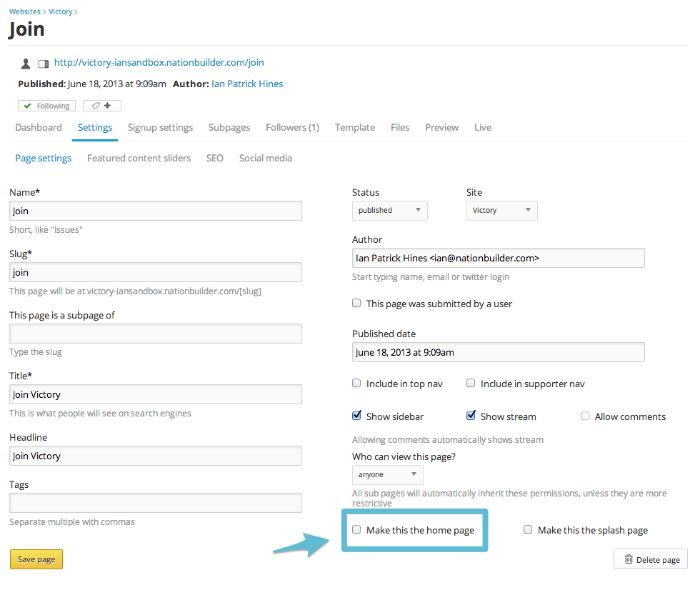The height and width of the screenshot is (590, 700).
Task: Open the Site dropdown showing Victory
Action: [501, 211]
